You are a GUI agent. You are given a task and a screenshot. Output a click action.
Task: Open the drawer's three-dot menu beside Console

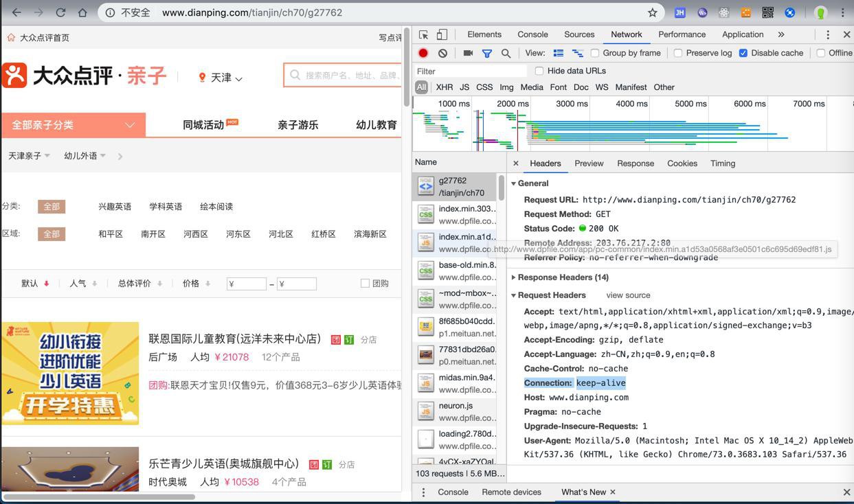point(423,492)
